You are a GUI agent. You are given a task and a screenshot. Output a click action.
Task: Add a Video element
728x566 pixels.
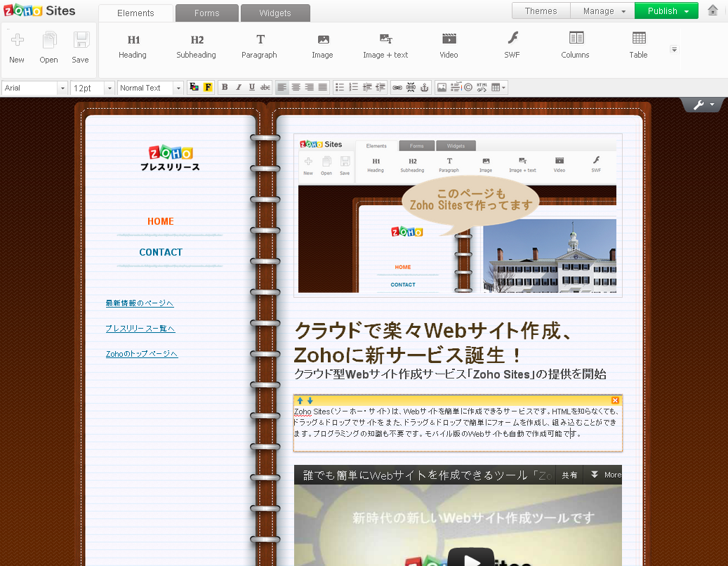449,46
